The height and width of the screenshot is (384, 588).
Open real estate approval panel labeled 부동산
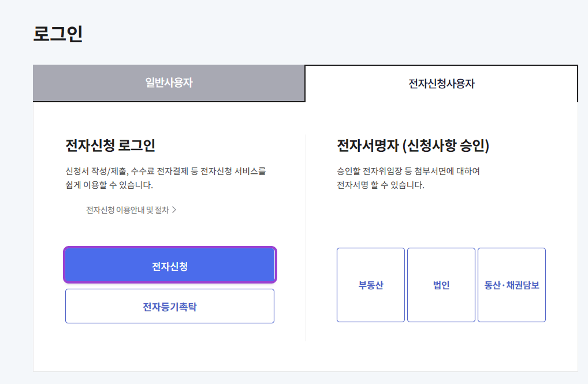tap(370, 285)
